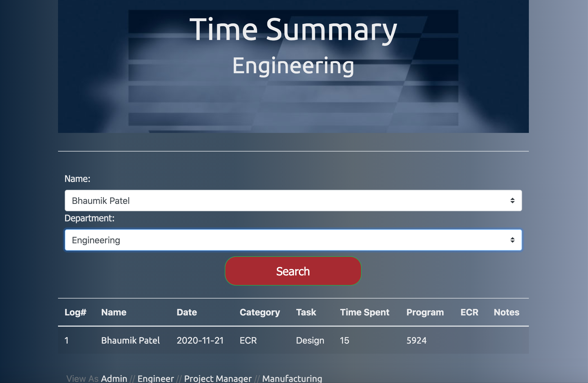Click the Admin view link

point(114,379)
